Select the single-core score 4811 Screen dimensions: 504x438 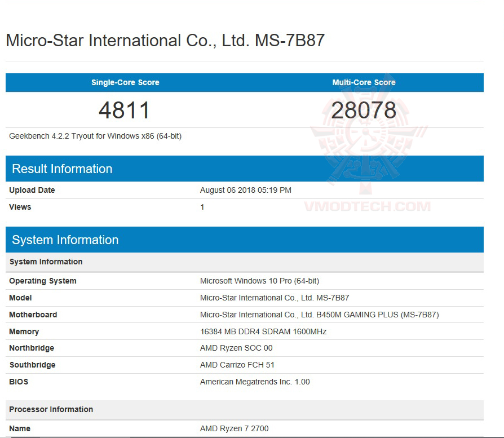[125, 110]
